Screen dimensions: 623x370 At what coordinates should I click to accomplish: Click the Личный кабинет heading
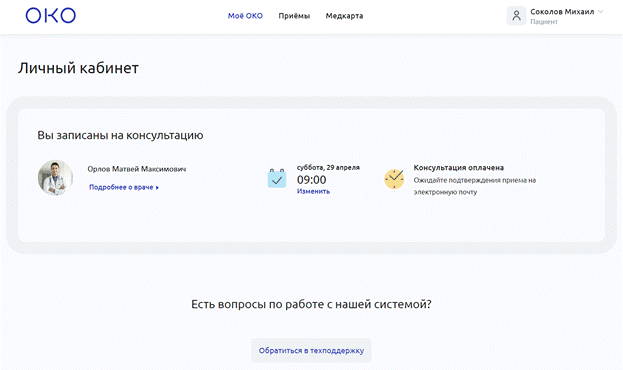pos(78,68)
